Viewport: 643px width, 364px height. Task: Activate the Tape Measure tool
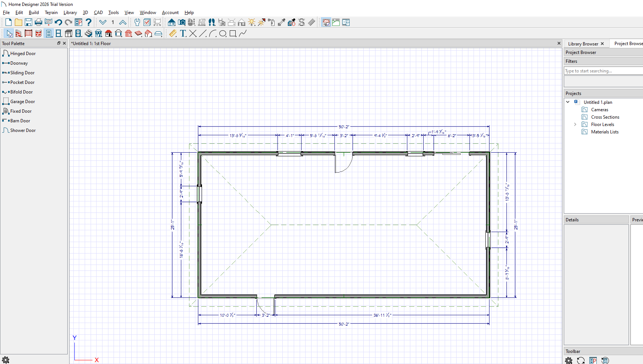[173, 34]
